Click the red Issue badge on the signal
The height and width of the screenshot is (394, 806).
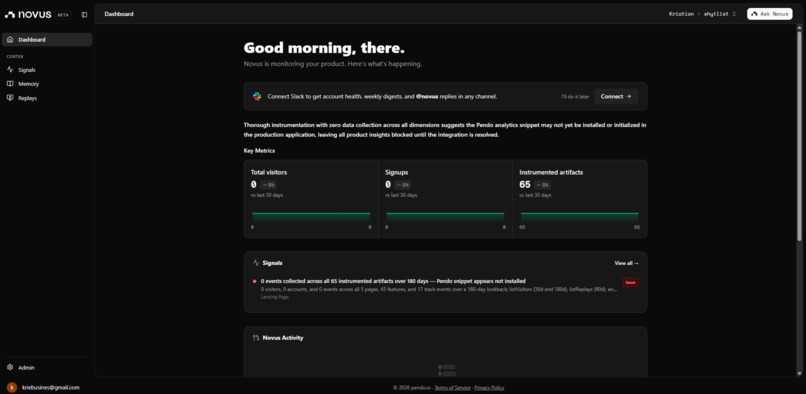pos(630,282)
